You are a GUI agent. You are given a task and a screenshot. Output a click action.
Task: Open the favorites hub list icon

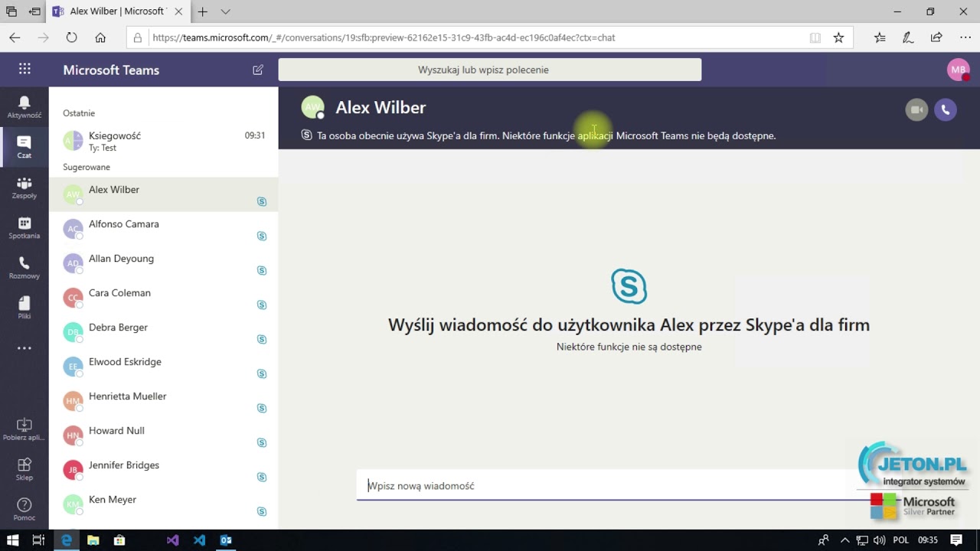(880, 37)
